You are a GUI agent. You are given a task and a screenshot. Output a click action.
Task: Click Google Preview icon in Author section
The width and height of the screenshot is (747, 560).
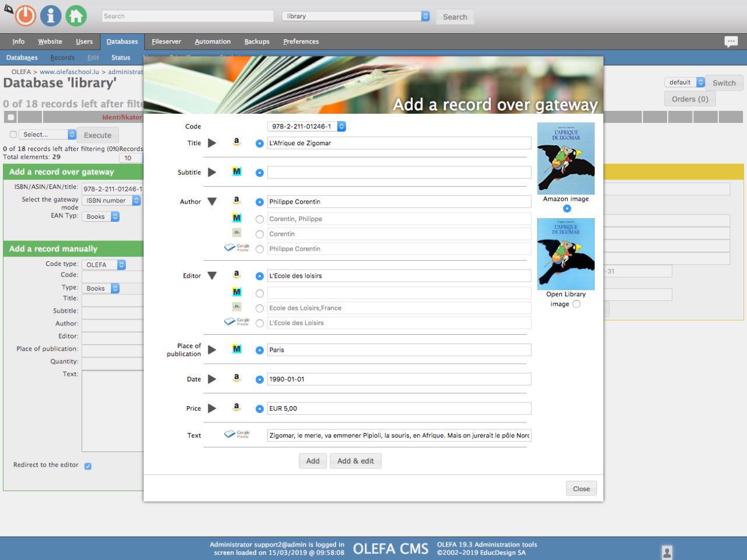pos(237,248)
